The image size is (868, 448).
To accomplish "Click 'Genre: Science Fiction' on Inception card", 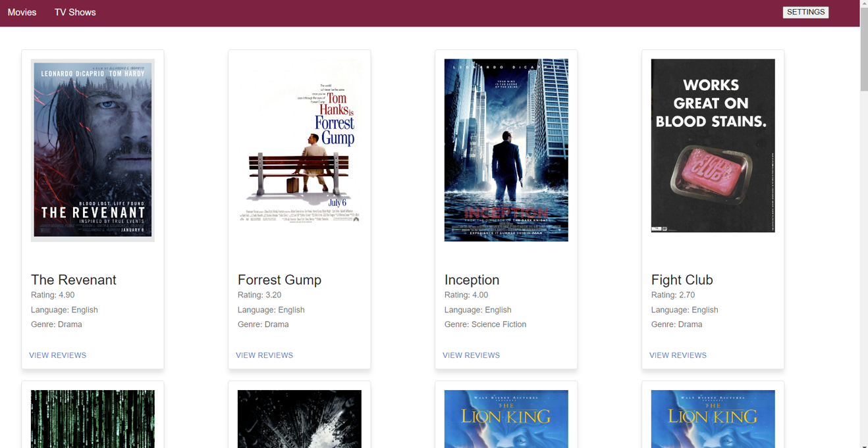I will [485, 324].
